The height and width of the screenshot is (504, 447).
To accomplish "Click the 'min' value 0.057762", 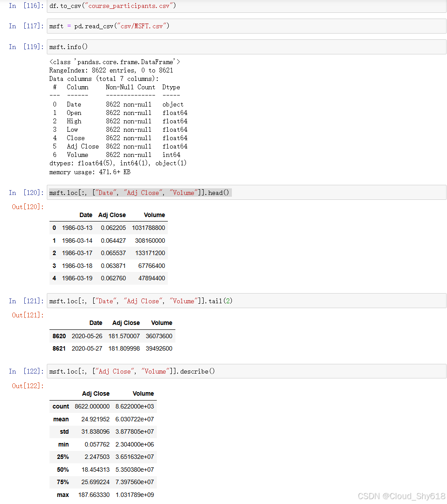I will 97,444.
